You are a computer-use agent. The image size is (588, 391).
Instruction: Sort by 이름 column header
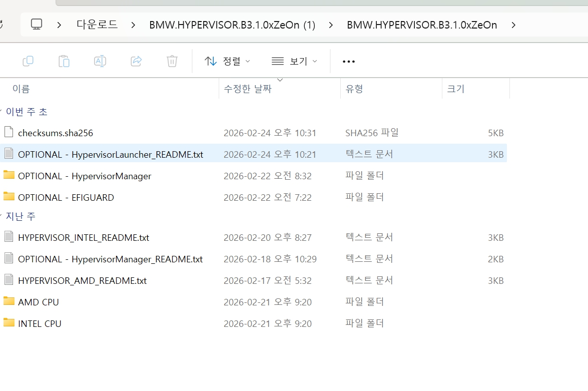[22, 89]
